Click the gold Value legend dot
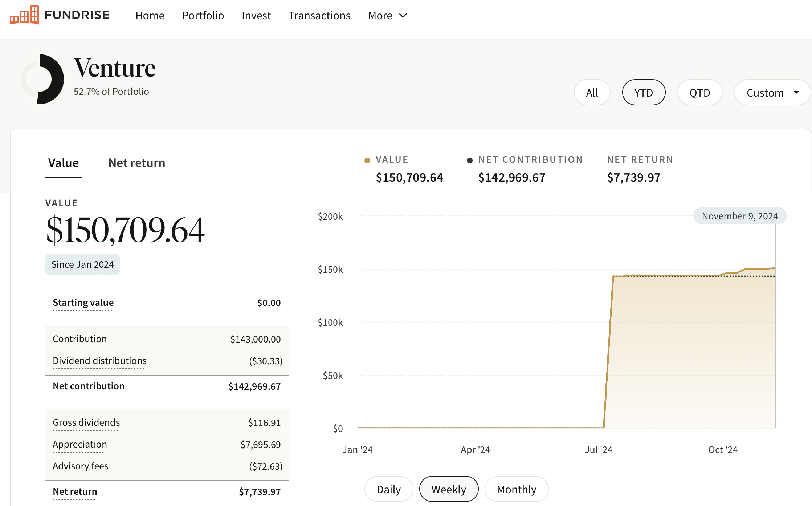 coord(367,160)
